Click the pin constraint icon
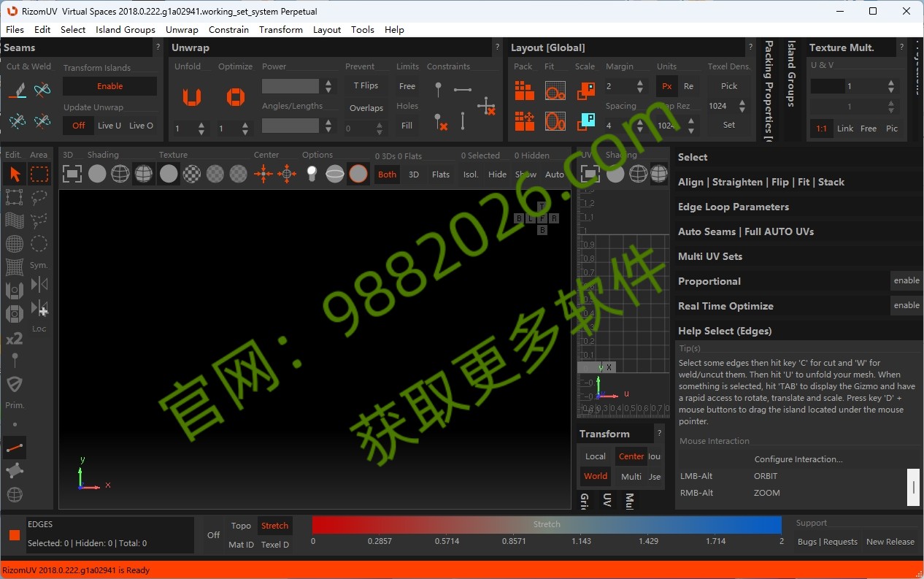Viewport: 924px width, 579px height. (x=438, y=90)
